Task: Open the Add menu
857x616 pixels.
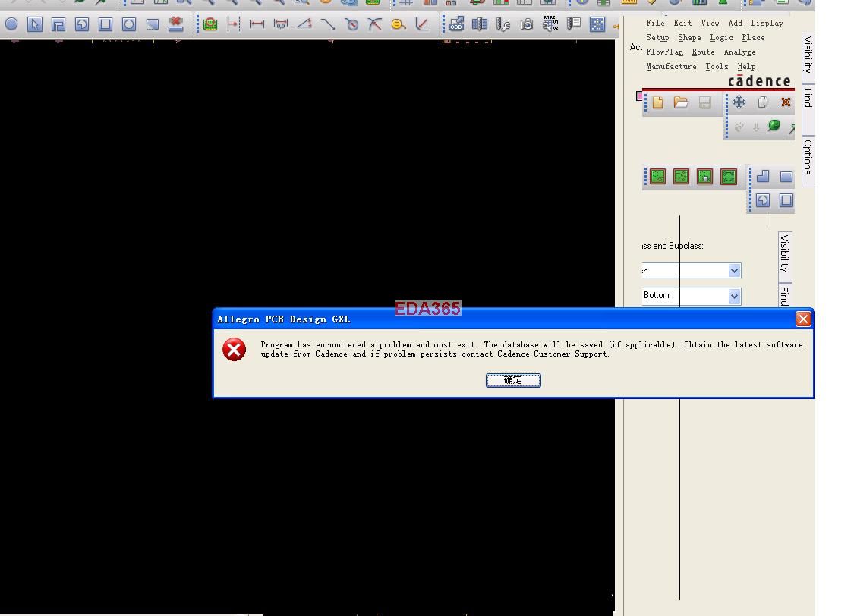Action: (x=735, y=23)
